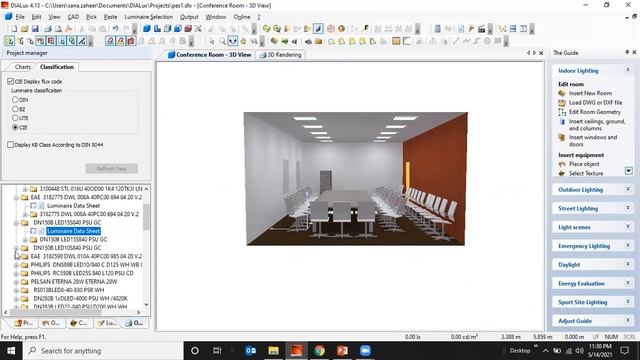Click the red cube view icon
Screen dimensions: 640x360
pos(188,29)
